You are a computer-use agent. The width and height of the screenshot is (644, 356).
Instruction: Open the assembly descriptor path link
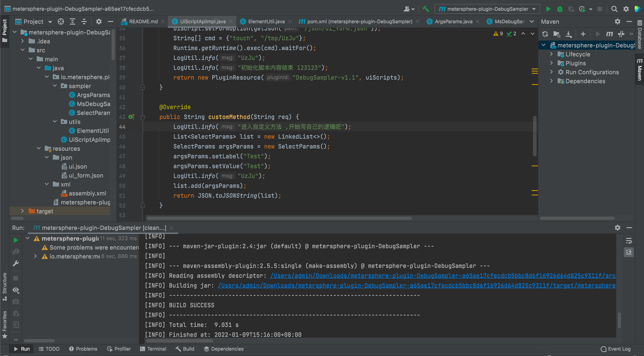[x=443, y=275]
